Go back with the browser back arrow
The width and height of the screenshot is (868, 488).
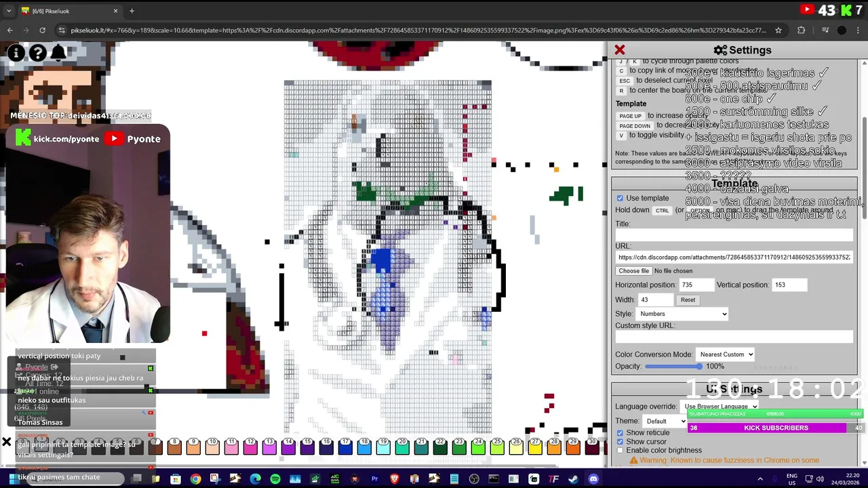pyautogui.click(x=9, y=30)
